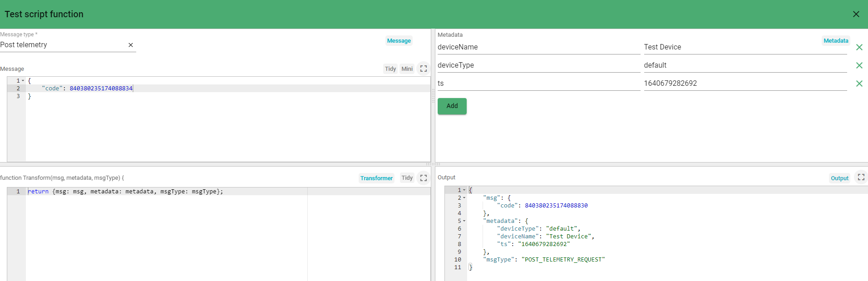
Task: Click the return statement in Transform editor
Action: [x=125, y=192]
